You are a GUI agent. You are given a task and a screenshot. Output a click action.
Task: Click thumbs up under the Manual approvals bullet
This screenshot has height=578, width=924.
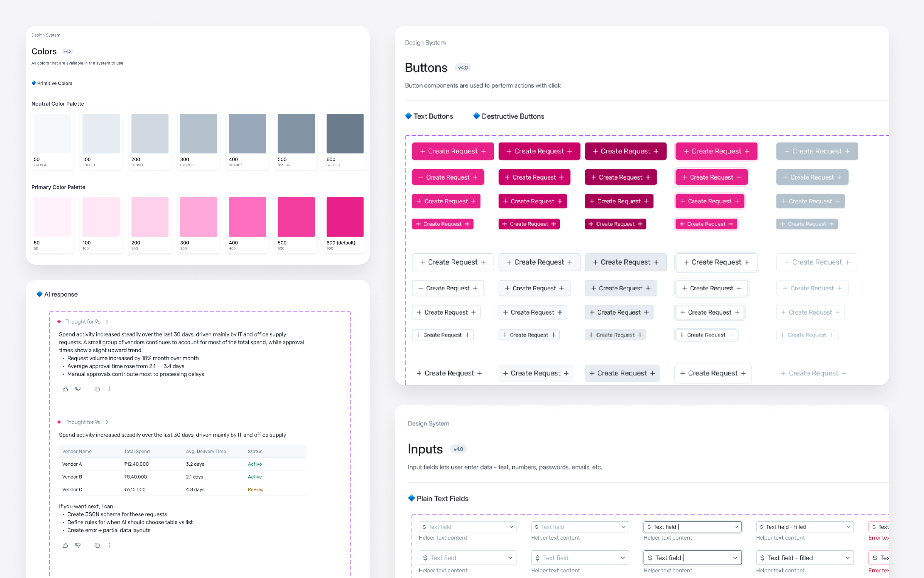click(x=65, y=389)
